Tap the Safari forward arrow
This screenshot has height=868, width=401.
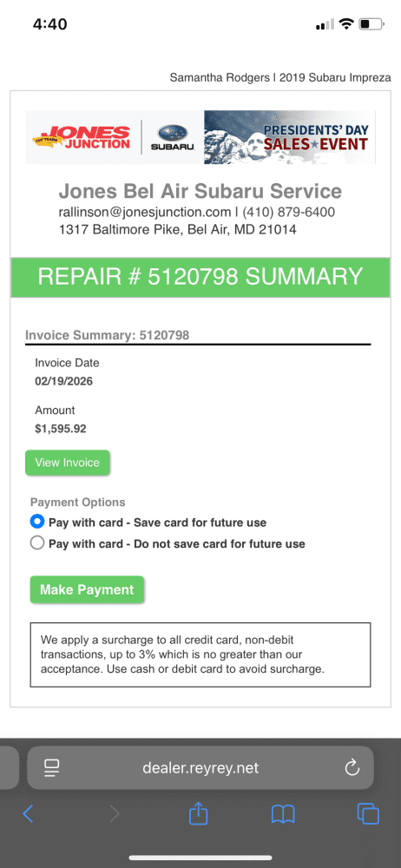point(114,813)
